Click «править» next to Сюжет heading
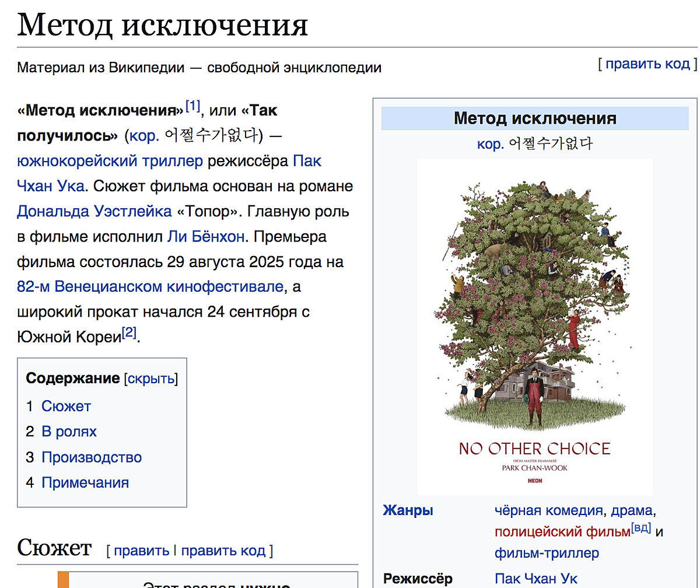Screen dimensions: 700x588 click(141, 551)
